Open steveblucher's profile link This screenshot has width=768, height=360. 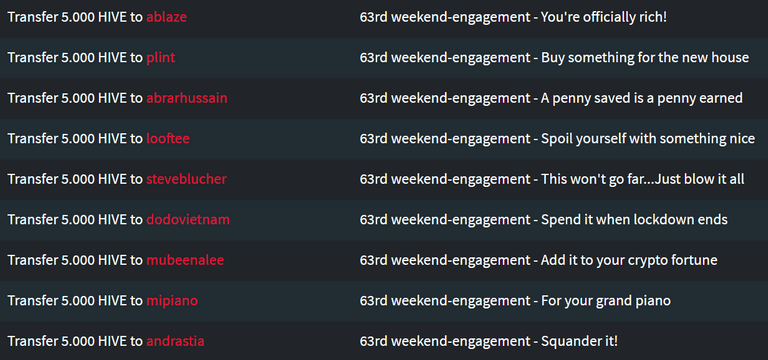[x=187, y=179]
